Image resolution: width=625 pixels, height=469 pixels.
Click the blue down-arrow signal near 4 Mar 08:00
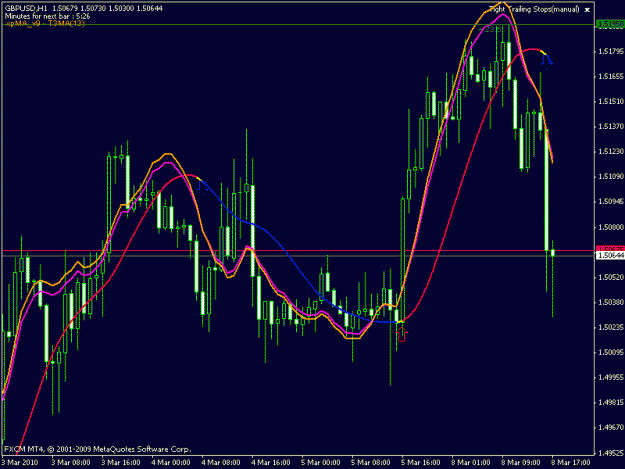(202, 187)
